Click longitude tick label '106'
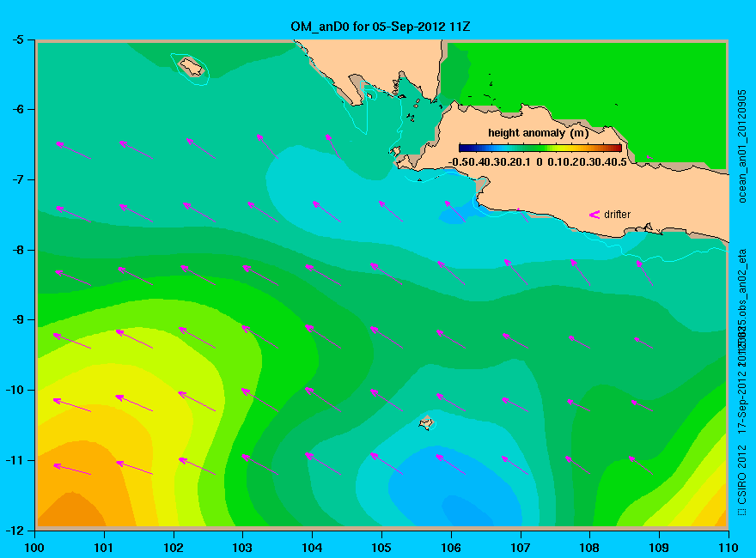Image resolution: width=756 pixels, height=558 pixels. coord(451,548)
